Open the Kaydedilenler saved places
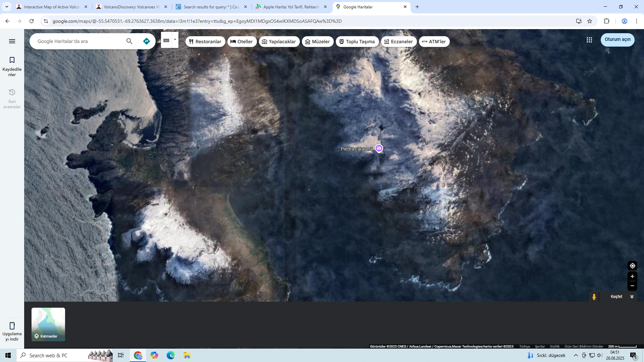The height and width of the screenshot is (362, 644). coord(12,66)
